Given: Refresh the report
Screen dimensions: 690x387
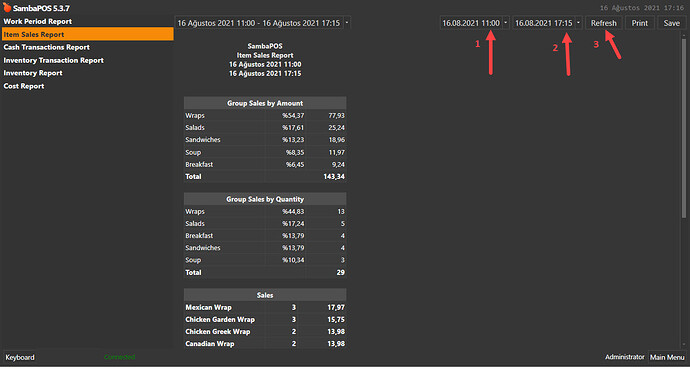Looking at the screenshot, I should [604, 23].
